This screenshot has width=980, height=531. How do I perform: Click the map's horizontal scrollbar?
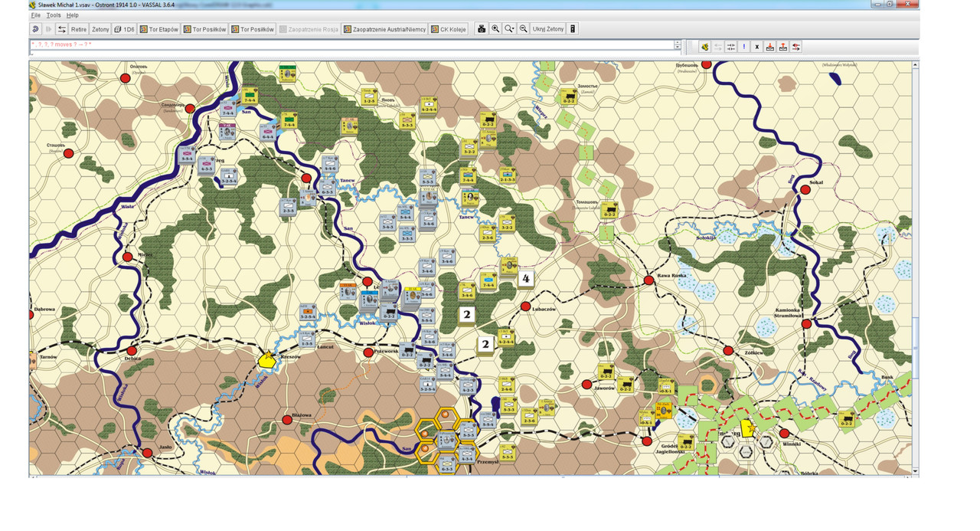[x=471, y=477]
